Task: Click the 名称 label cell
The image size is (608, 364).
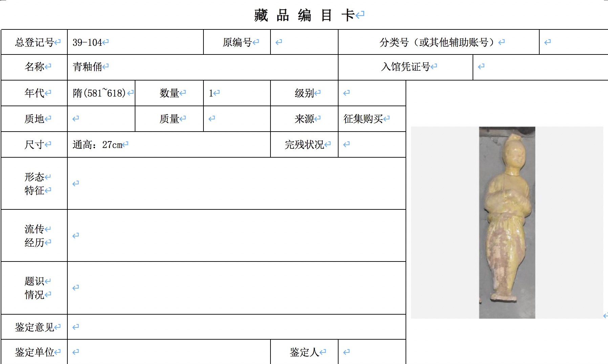Action: click(x=34, y=67)
